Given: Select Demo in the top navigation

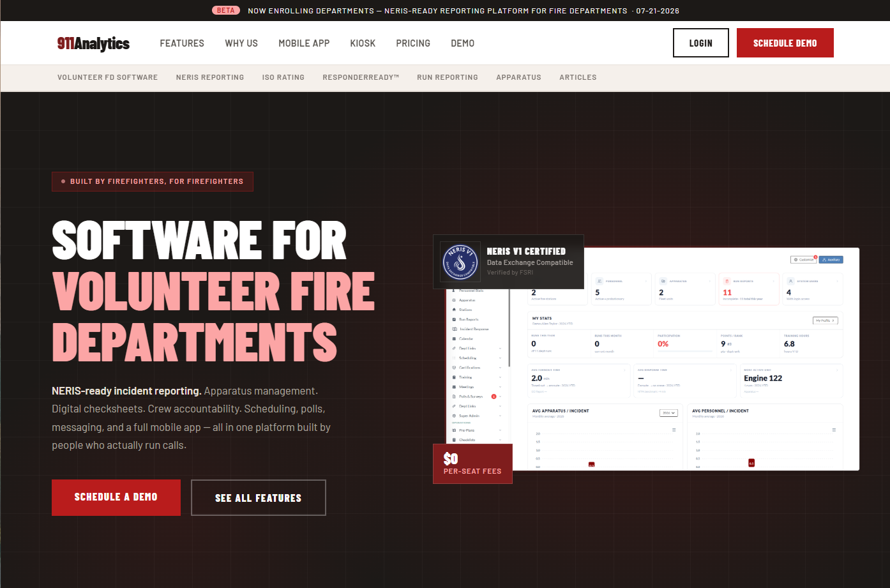Looking at the screenshot, I should pyautogui.click(x=462, y=43).
